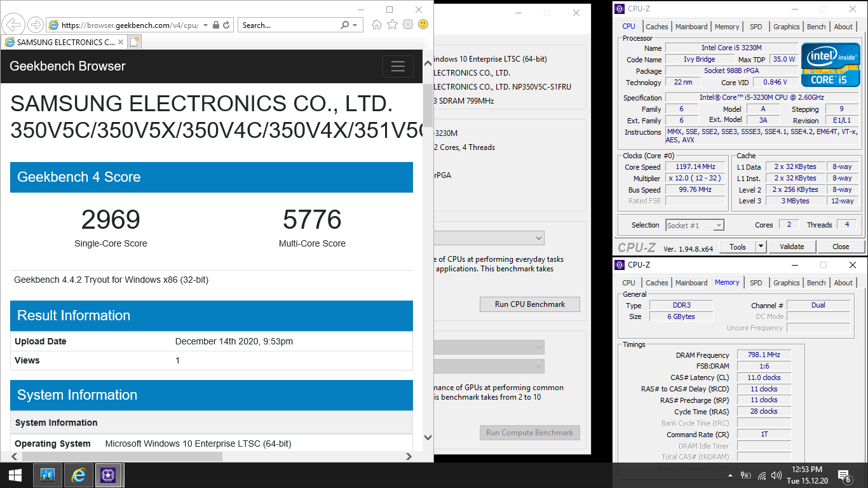Screen dimensions: 868x488
Task: Open Mainboard tab in lower CPU-Z window
Action: (691, 283)
